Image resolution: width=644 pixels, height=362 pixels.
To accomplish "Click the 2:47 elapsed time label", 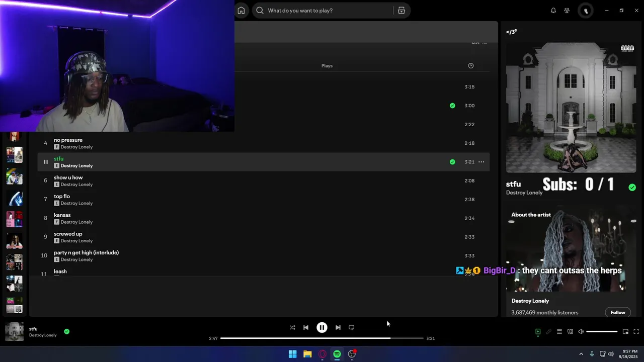I will click(213, 338).
